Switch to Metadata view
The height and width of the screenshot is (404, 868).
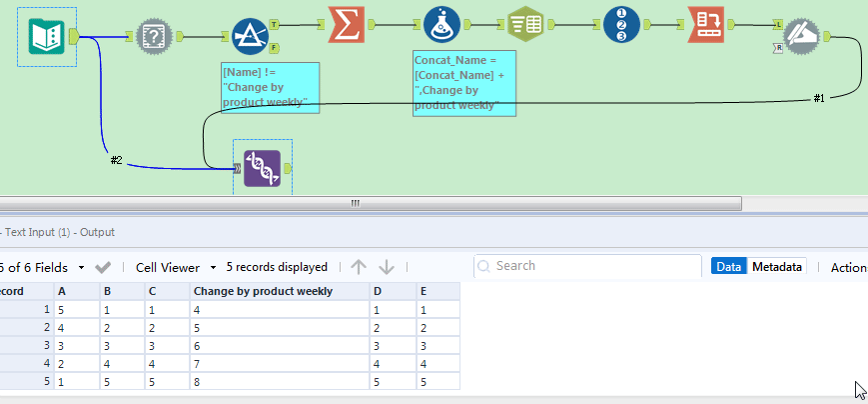(777, 267)
